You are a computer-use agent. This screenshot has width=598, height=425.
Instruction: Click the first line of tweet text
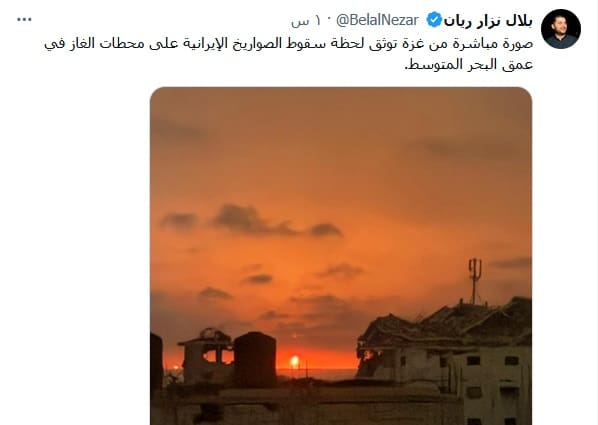click(x=288, y=43)
